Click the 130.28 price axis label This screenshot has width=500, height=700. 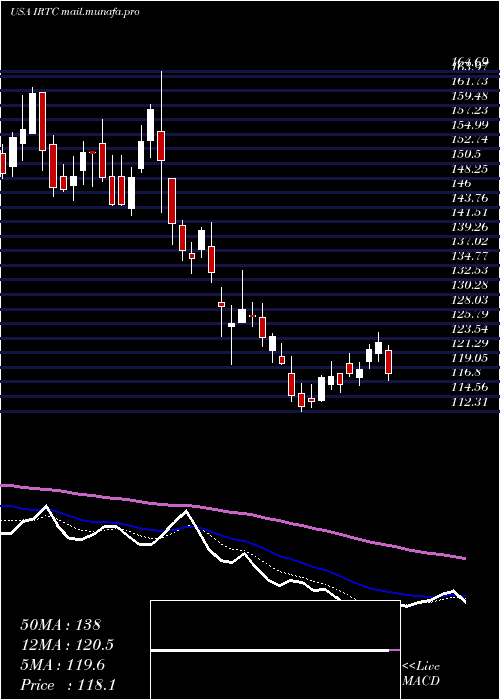[x=470, y=285]
